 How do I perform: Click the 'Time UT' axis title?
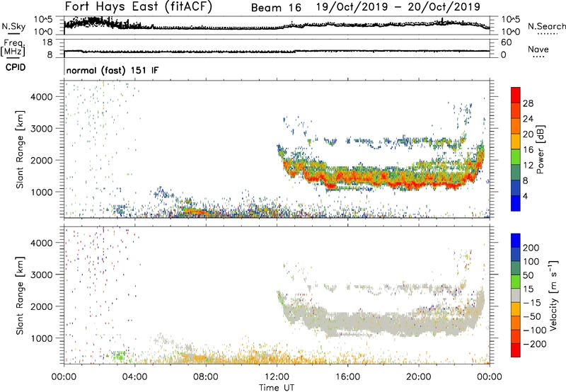coord(277,388)
